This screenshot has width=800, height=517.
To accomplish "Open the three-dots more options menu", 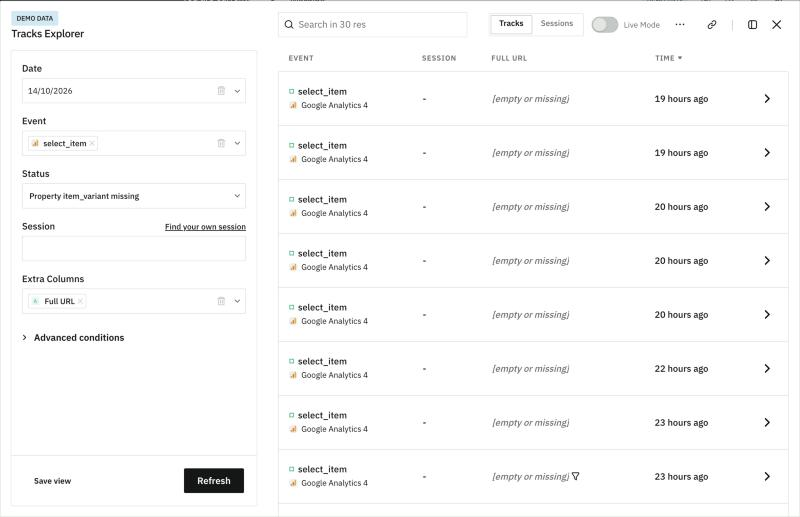I will [680, 24].
